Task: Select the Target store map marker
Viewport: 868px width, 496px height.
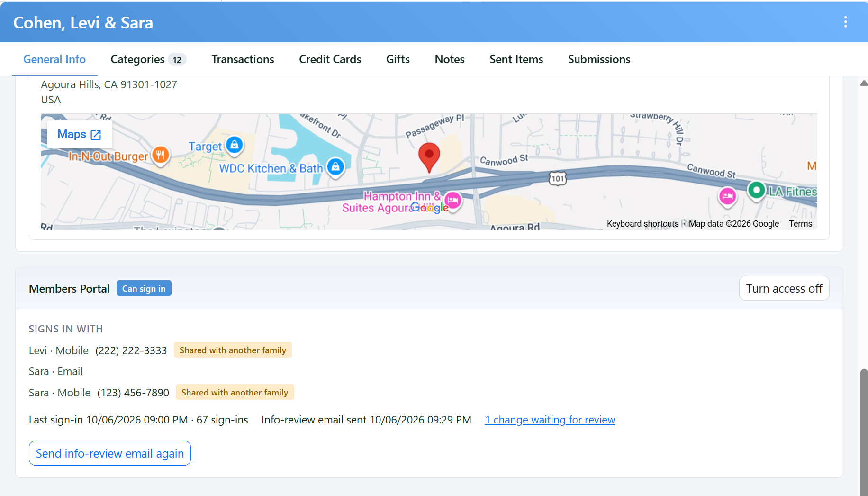Action: [235, 145]
